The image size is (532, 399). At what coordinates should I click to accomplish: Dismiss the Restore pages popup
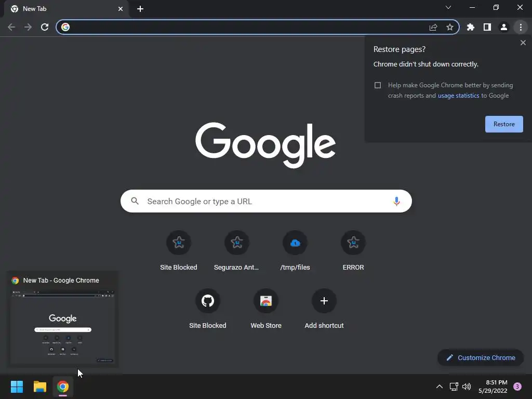tap(523, 43)
